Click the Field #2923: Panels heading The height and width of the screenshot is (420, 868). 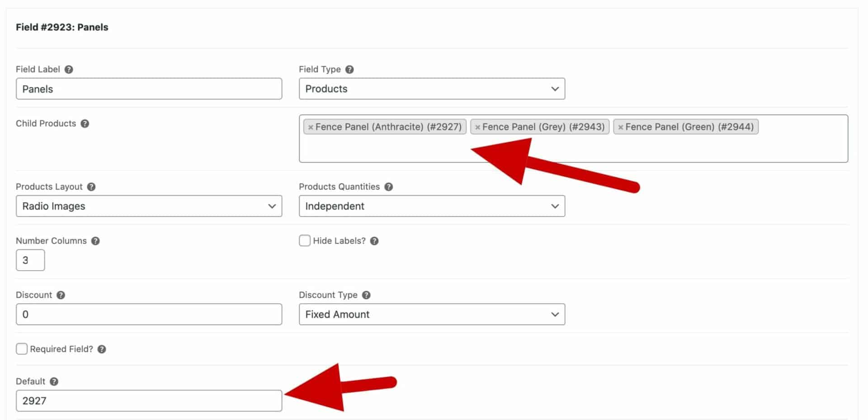coord(62,27)
